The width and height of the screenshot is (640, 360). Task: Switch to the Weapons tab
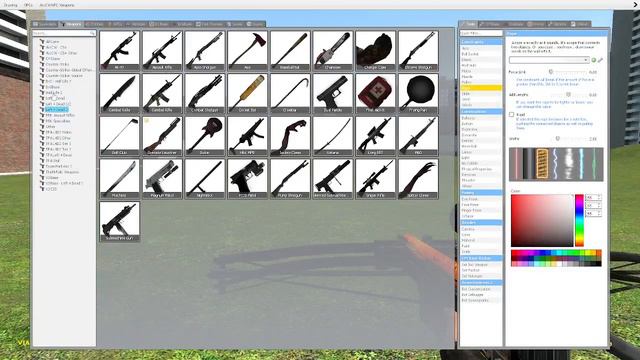[71, 24]
